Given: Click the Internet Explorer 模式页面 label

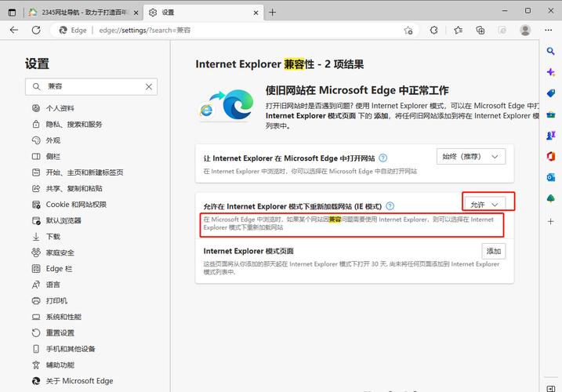Looking at the screenshot, I should 248,251.
